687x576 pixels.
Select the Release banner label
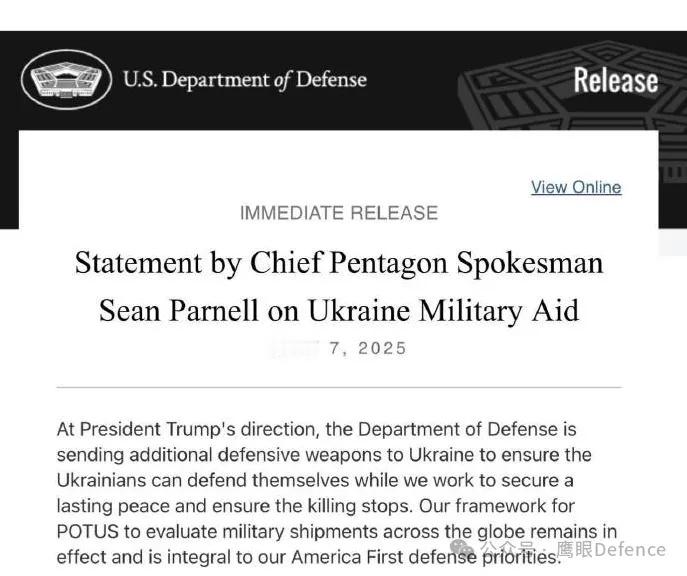[x=616, y=80]
